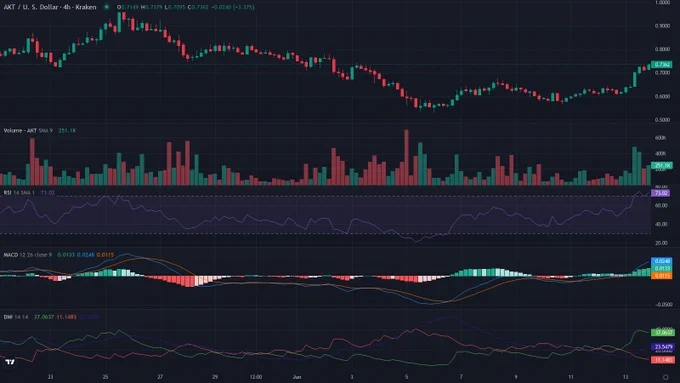Click the green market status dot
Image resolution: width=680 pixels, height=383 pixels.
(x=107, y=7)
